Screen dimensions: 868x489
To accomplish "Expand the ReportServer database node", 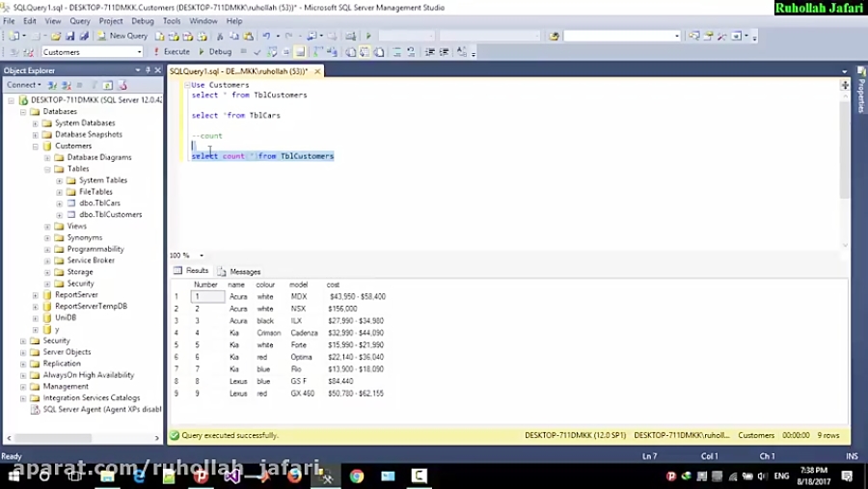I will click(36, 295).
